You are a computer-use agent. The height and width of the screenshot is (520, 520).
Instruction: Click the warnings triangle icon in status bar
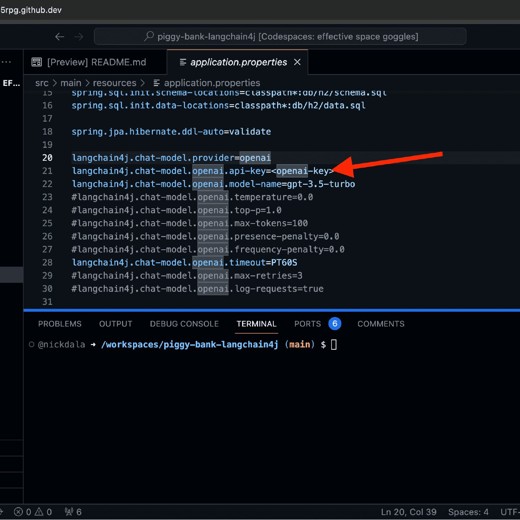click(x=39, y=512)
